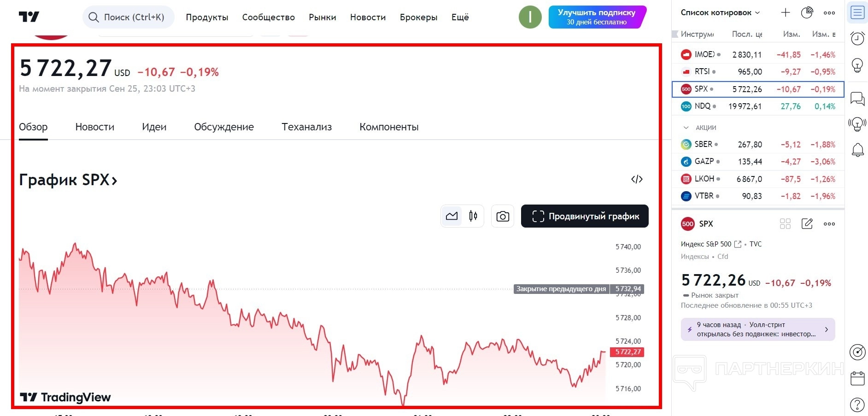Viewport: 868px width, 416px height.
Task: Open the alerts clock icon in the right sidebar
Action: (x=857, y=38)
